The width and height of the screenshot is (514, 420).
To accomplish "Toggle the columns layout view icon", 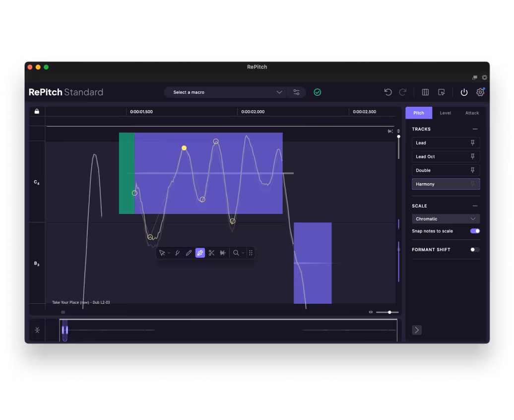I will [x=425, y=92].
